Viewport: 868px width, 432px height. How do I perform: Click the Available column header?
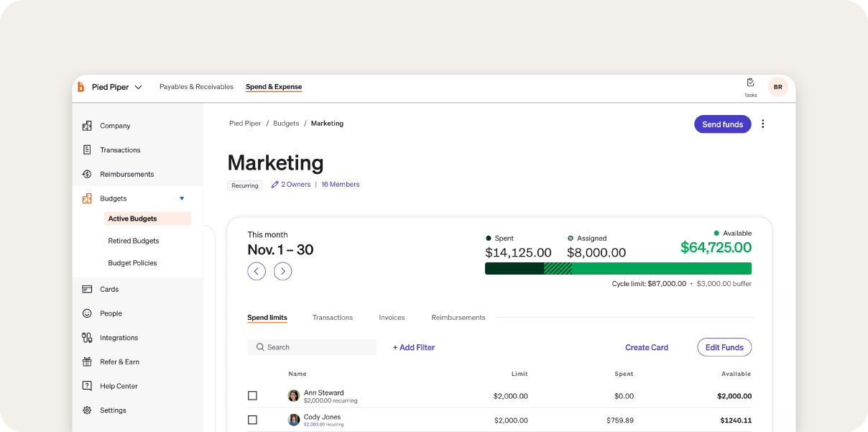pos(737,374)
